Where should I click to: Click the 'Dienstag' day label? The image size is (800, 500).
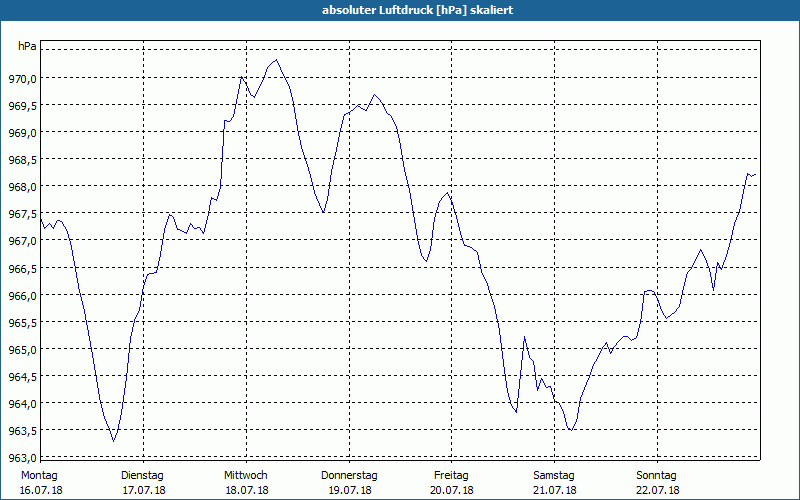142,476
